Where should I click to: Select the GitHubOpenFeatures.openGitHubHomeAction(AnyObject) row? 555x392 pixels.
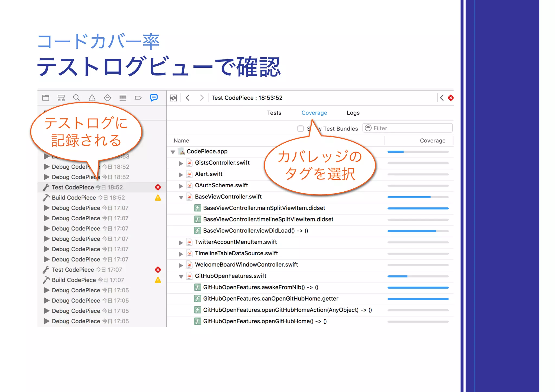coord(310,310)
